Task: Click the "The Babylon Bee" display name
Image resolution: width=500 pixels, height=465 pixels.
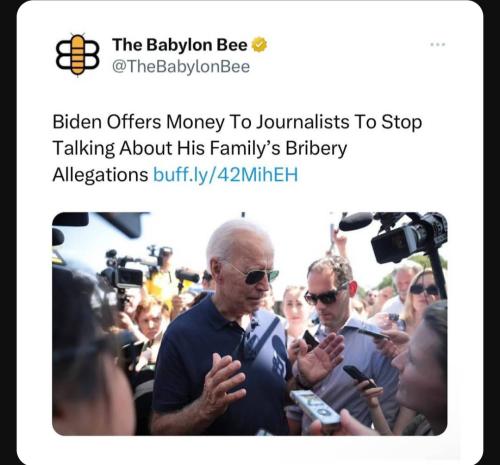Action: pyautogui.click(x=180, y=45)
